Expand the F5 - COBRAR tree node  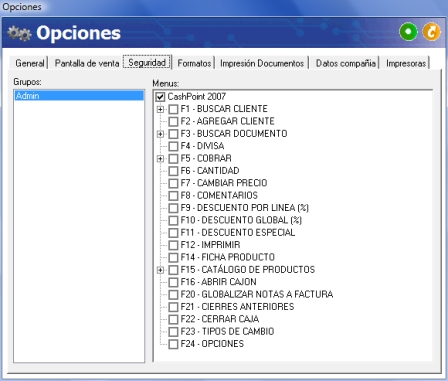click(160, 159)
